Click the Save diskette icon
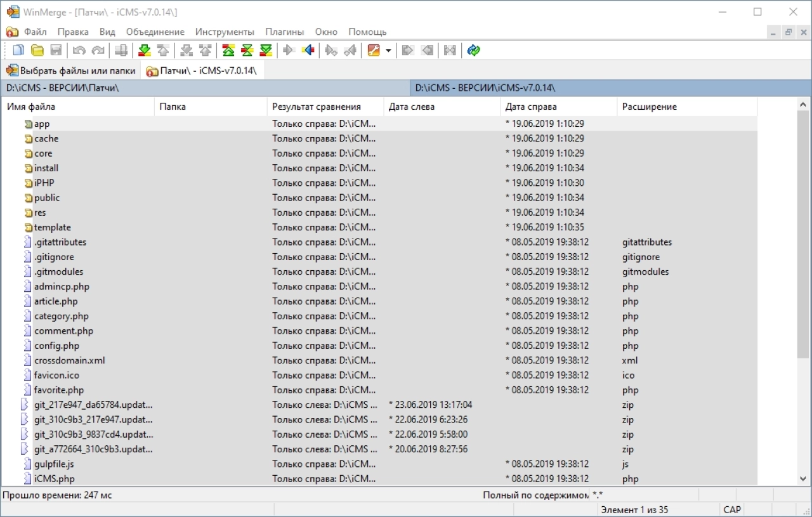Viewport: 812px width, 517px height. 56,50
